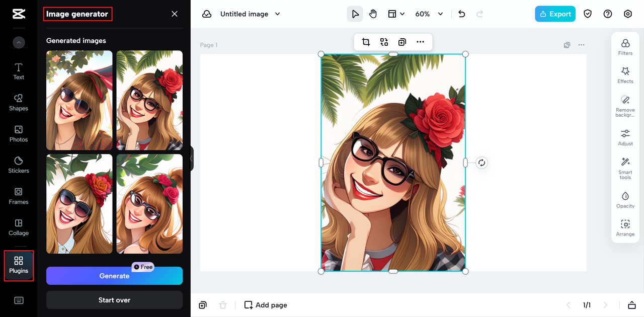Choose the Crop tool in floating toolbar
The height and width of the screenshot is (317, 644).
(x=366, y=42)
